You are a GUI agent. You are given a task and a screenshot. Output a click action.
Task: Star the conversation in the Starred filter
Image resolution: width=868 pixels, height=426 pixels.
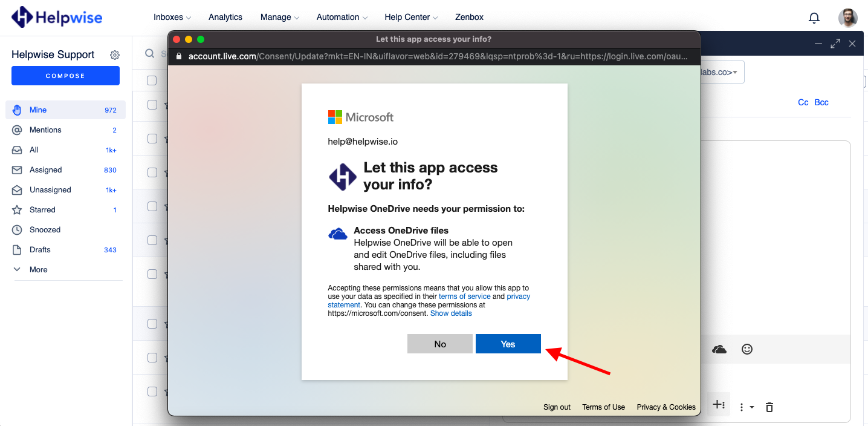pyautogui.click(x=18, y=209)
